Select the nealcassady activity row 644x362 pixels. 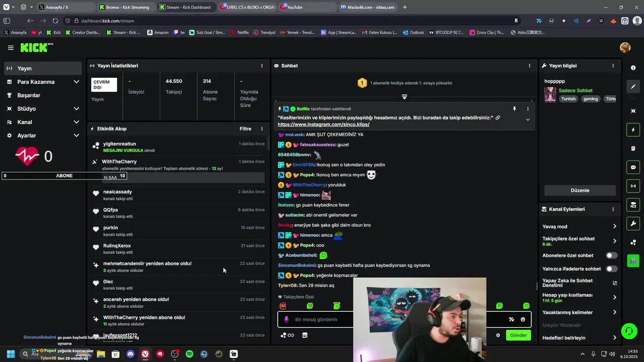click(x=179, y=195)
